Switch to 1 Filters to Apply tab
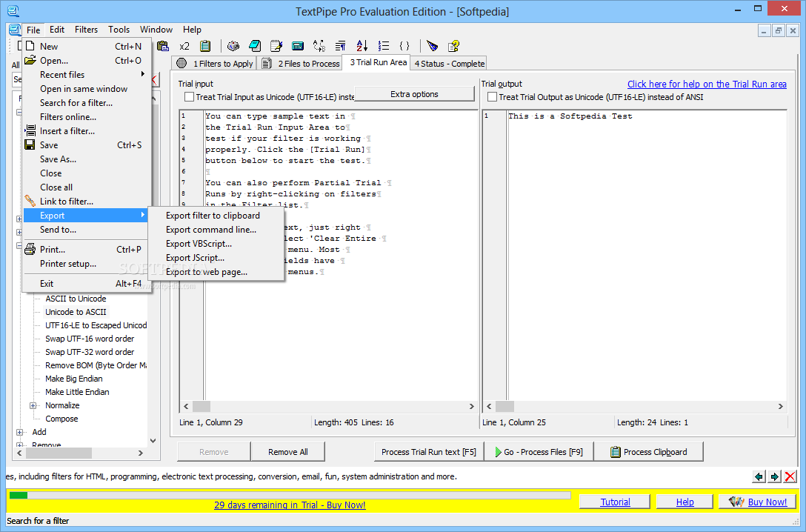 (214, 63)
